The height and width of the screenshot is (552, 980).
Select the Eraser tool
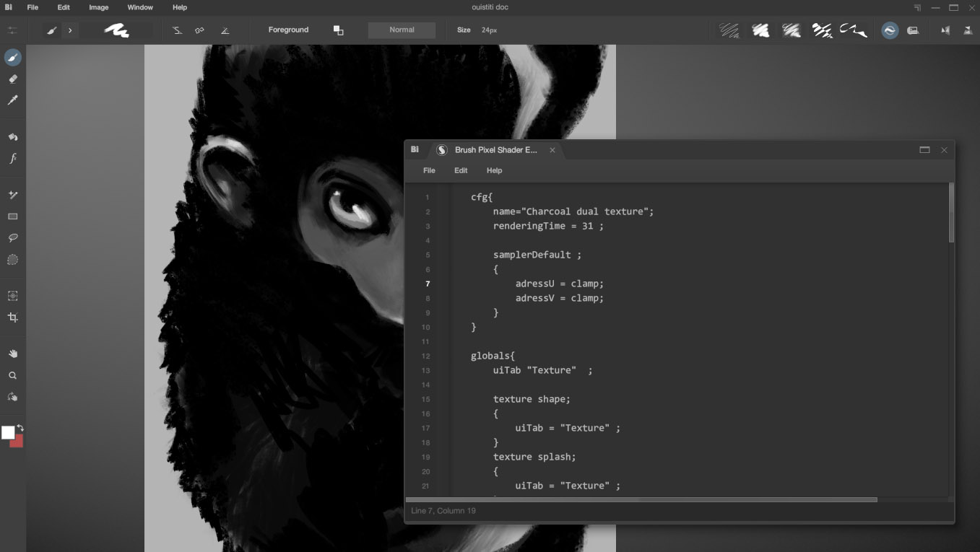click(13, 79)
